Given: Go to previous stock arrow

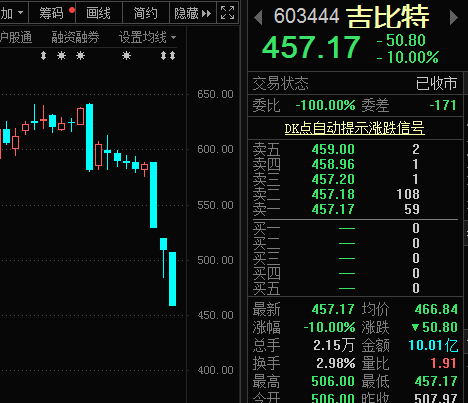Looking at the screenshot, I should tap(258, 17).
